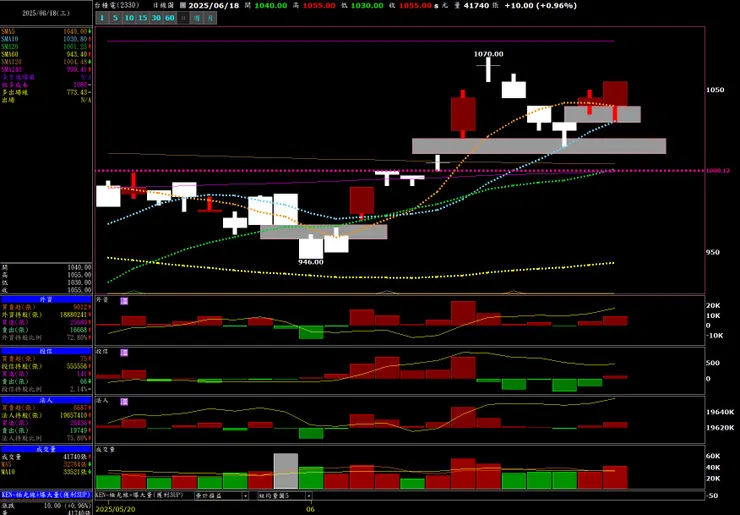This screenshot has width=740, height=515.
Task: Open the first dropdown in the bottom indicator bar
Action: (x=221, y=496)
